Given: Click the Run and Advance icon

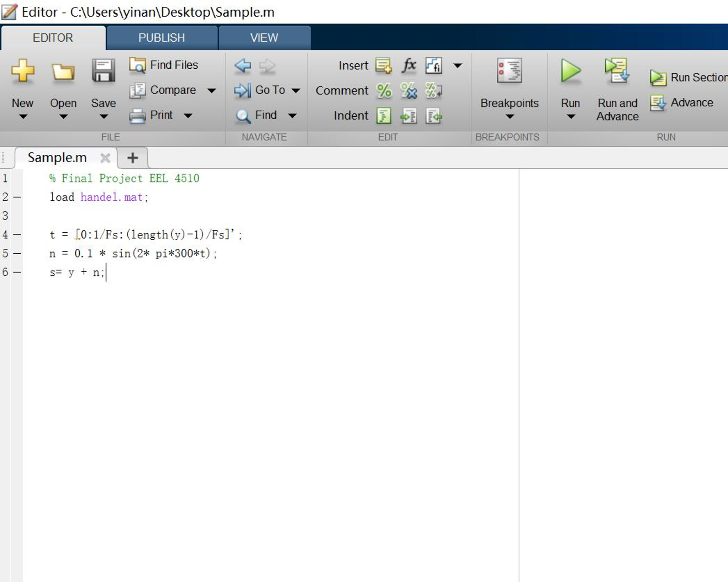Looking at the screenshot, I should pos(617,71).
